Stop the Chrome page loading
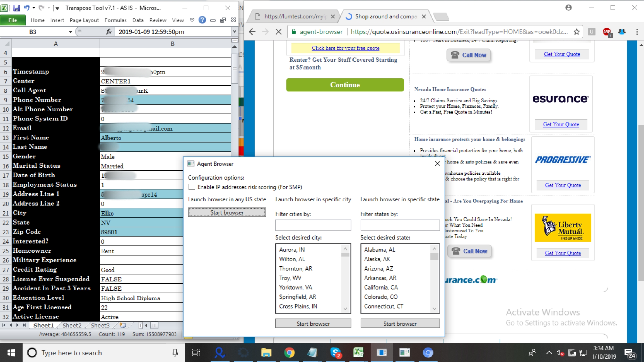The width and height of the screenshot is (644, 362). point(279,32)
